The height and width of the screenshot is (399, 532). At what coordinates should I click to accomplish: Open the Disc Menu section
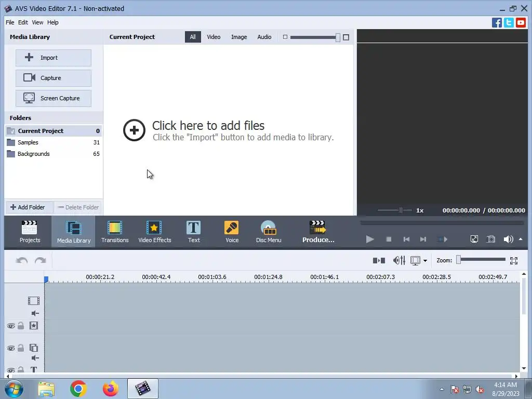pyautogui.click(x=269, y=232)
